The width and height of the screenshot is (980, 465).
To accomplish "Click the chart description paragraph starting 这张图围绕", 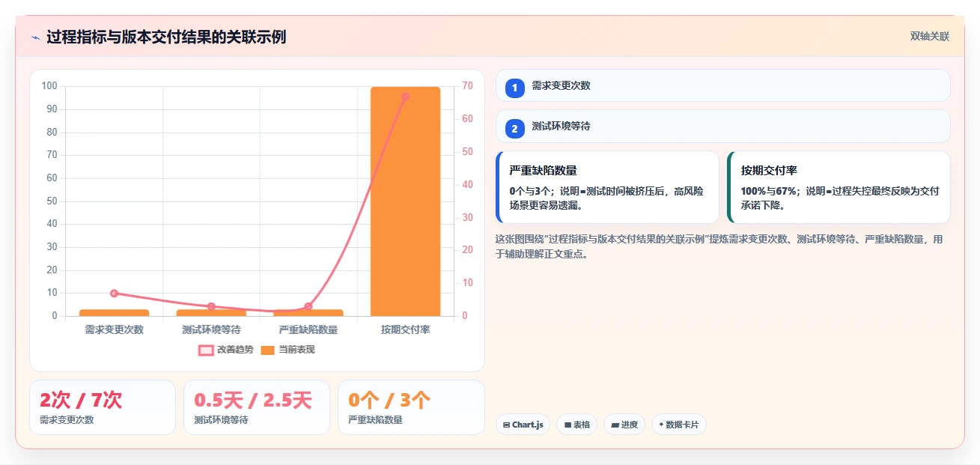I will [719, 246].
